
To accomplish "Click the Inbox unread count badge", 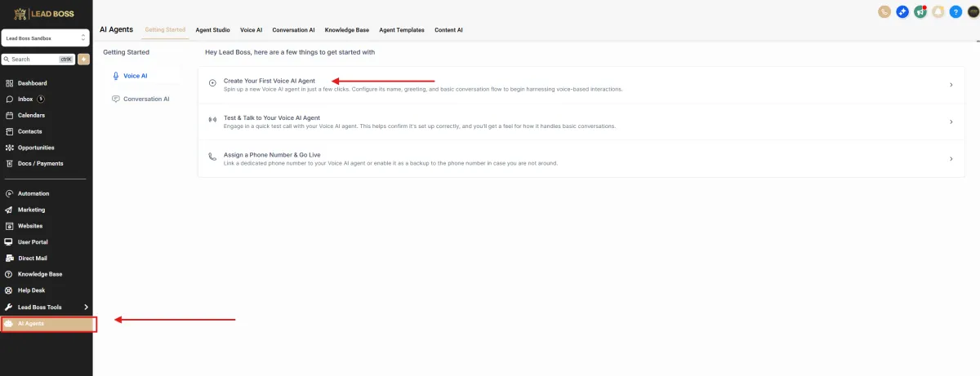I will tap(41, 100).
